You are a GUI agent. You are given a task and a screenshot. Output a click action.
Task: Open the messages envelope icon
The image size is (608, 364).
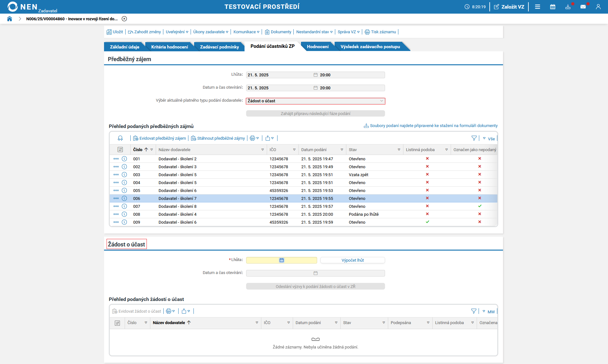[x=583, y=7]
